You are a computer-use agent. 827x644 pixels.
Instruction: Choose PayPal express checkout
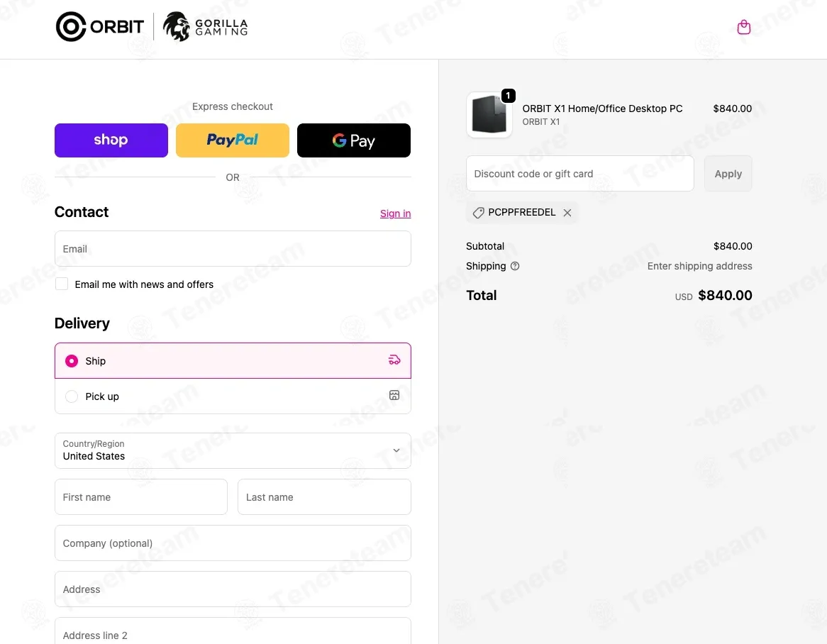click(233, 140)
